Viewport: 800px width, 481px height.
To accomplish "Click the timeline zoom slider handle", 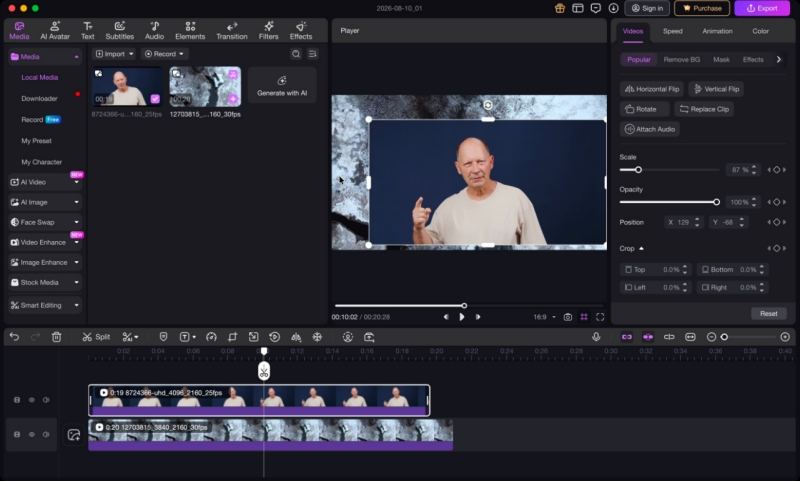I will click(724, 337).
